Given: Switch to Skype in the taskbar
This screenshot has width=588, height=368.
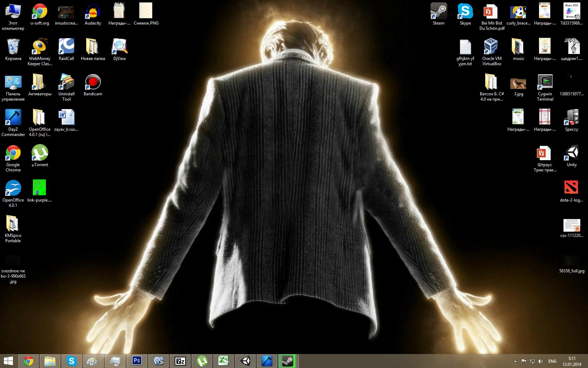Looking at the screenshot, I should 72,361.
